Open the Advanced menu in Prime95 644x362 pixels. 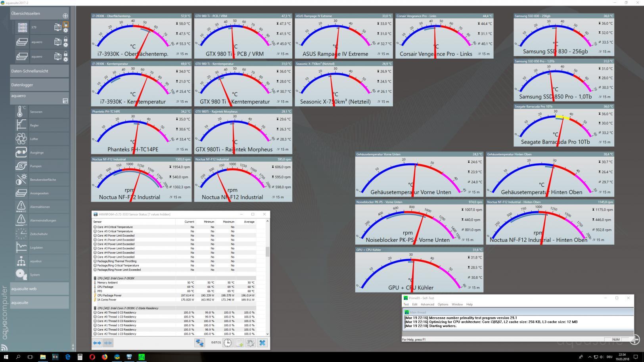427,305
